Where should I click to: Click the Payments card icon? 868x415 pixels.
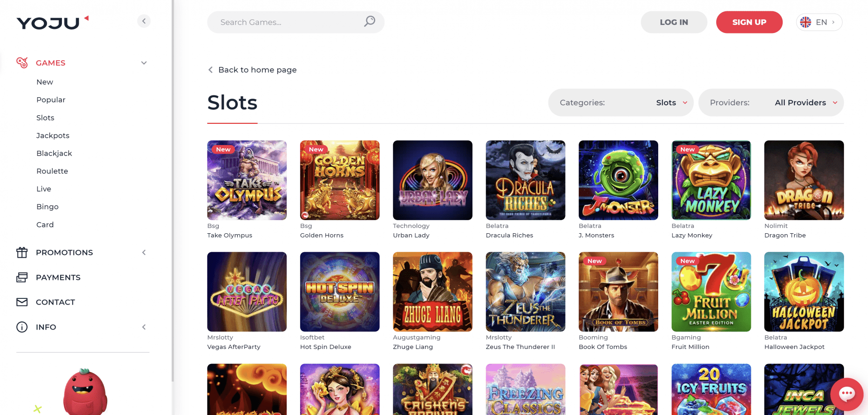click(x=22, y=278)
